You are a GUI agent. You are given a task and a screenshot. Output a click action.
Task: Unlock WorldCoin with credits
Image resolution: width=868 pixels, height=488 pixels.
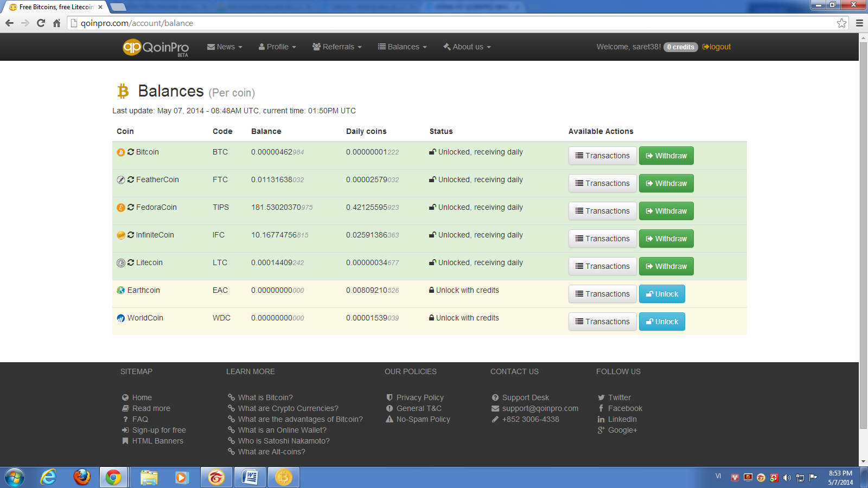662,322
